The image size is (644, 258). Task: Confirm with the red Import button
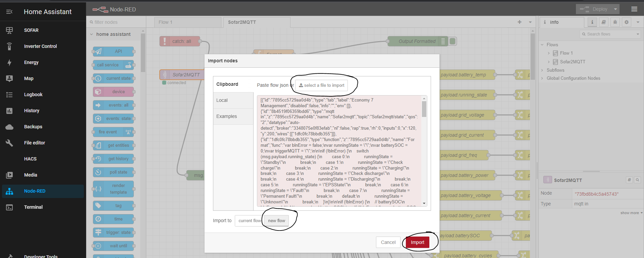(x=418, y=242)
